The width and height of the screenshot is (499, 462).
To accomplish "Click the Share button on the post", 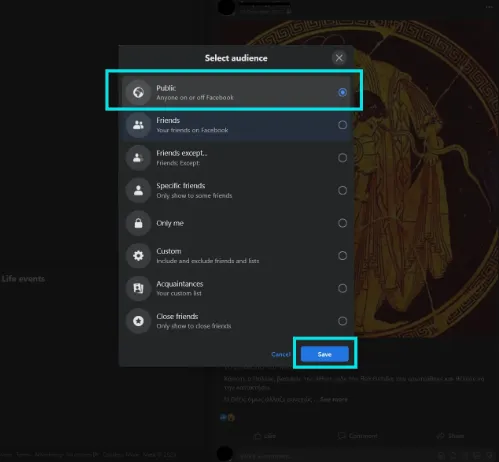I will [450, 436].
